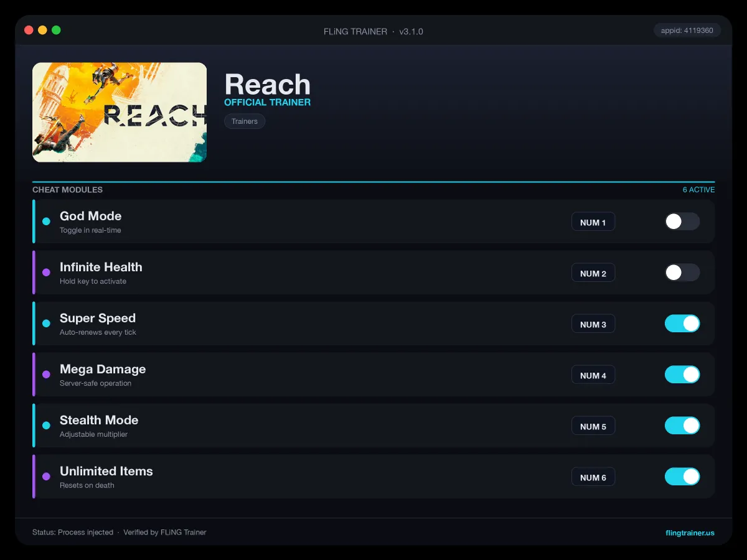Click the NUM 6 hotkey badge
This screenshot has width=747, height=560.
click(593, 477)
